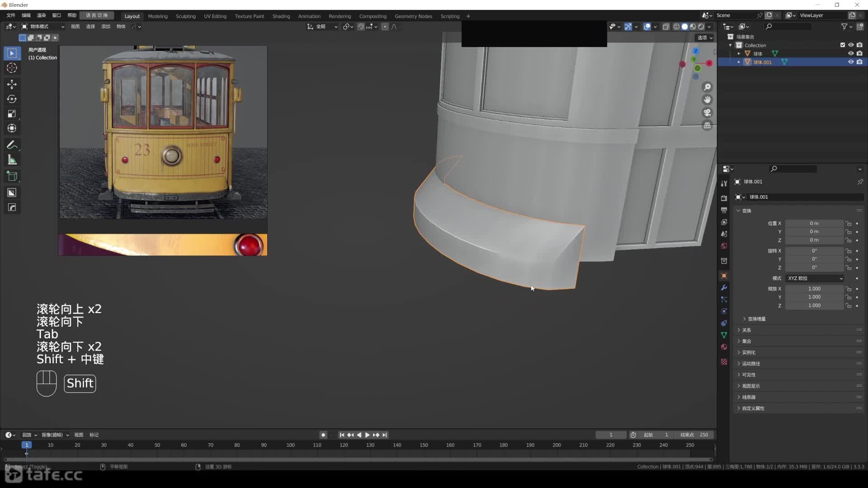Select the Annotate pencil tool
This screenshot has height=488, width=868.
point(12,145)
